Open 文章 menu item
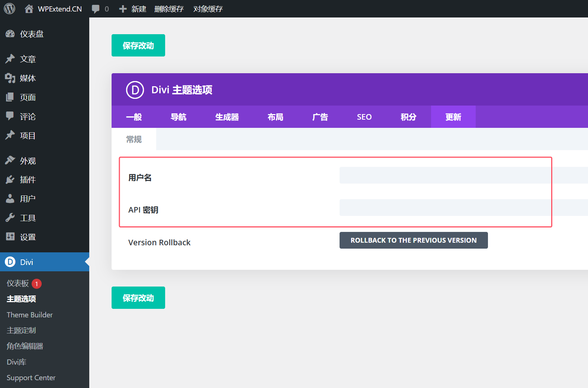The height and width of the screenshot is (388, 588). pos(28,59)
